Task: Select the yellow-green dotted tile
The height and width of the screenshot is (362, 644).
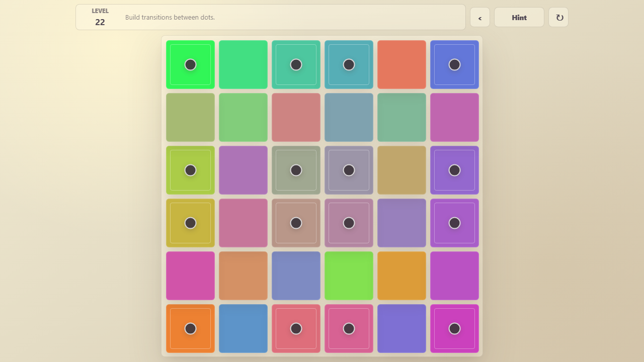Action: click(x=190, y=170)
